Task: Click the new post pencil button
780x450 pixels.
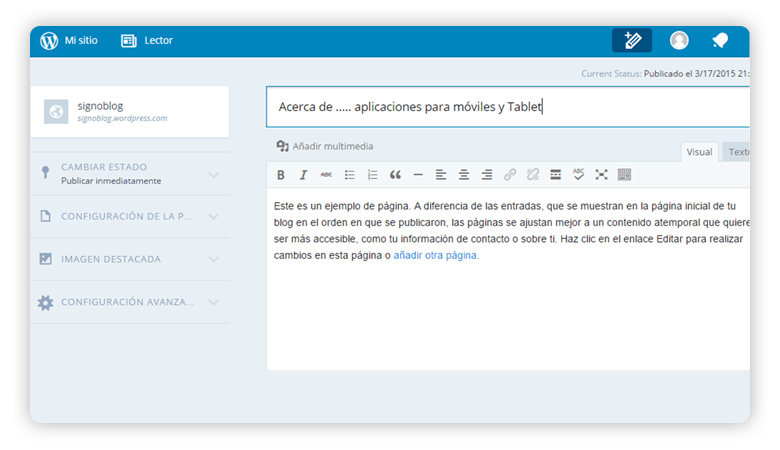Action: pos(632,40)
